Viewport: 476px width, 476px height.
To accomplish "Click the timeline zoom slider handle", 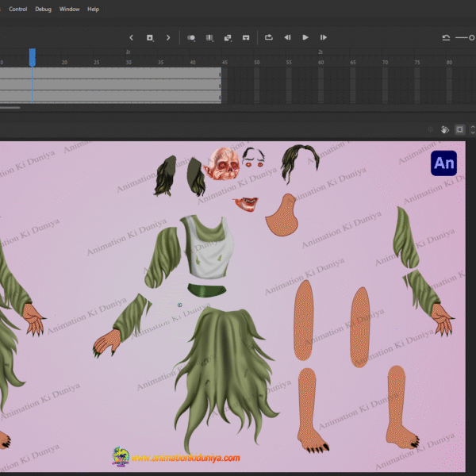I will pos(472,37).
